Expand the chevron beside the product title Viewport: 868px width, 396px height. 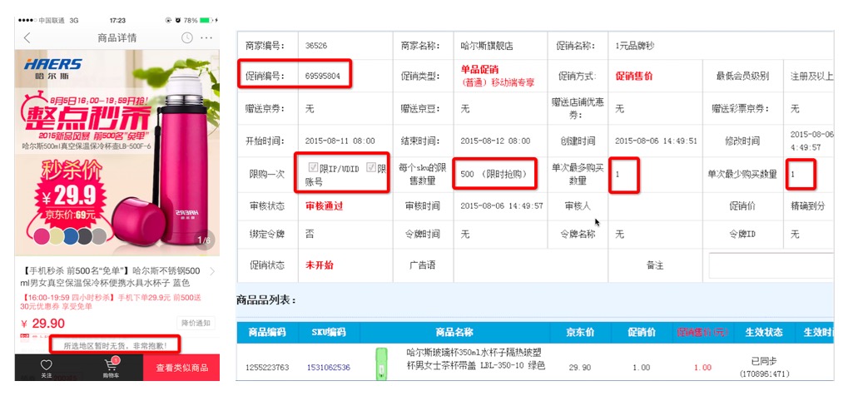pyautogui.click(x=212, y=271)
